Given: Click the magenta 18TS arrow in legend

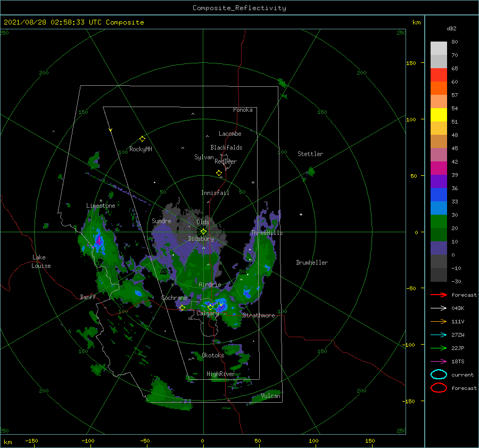Looking at the screenshot, I should tap(439, 362).
